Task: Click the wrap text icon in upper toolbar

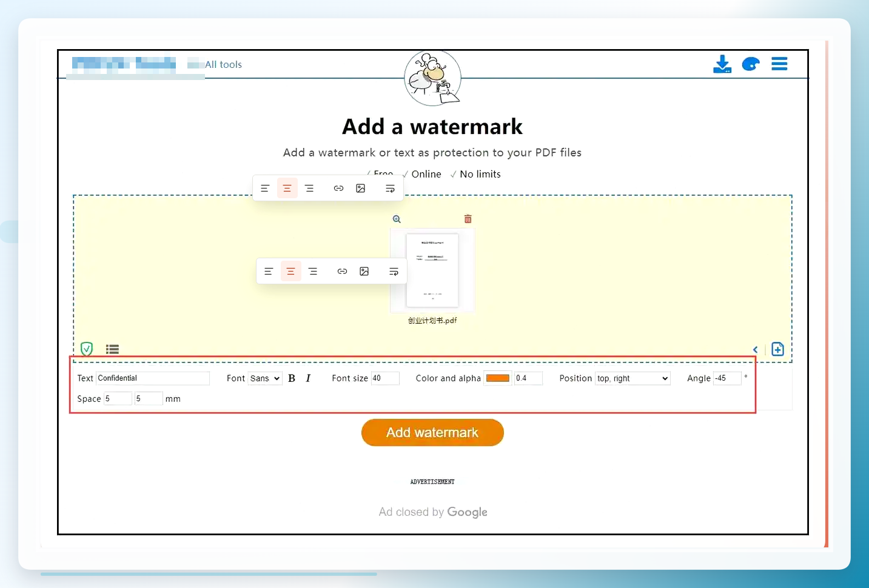Action: tap(390, 189)
